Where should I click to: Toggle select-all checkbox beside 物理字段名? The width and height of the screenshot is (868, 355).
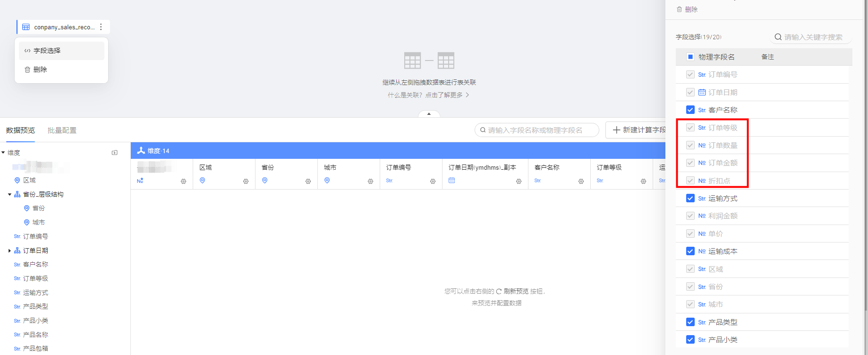tap(690, 57)
